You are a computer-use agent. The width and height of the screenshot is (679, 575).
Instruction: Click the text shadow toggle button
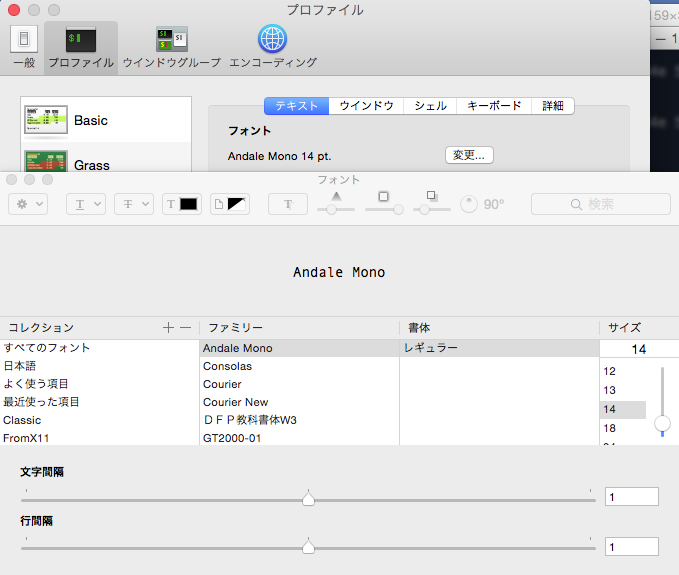click(287, 204)
